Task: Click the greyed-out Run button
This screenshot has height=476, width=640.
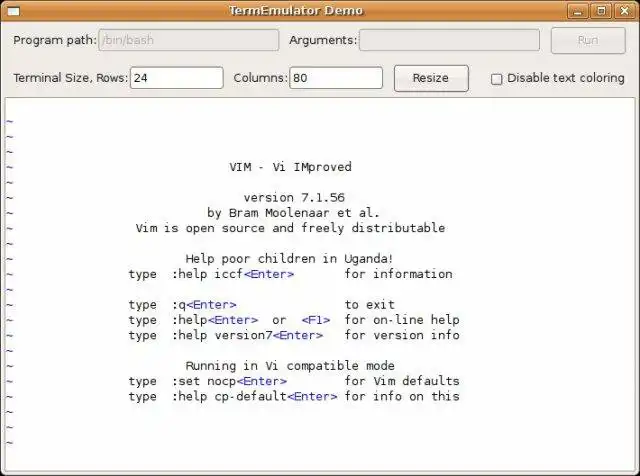Action: pyautogui.click(x=588, y=40)
